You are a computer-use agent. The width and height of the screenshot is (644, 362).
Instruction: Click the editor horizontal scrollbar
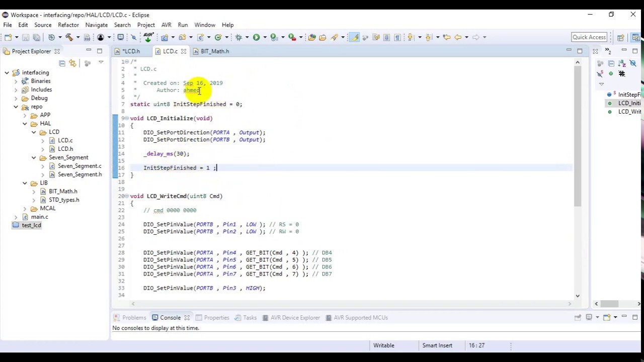click(x=351, y=304)
